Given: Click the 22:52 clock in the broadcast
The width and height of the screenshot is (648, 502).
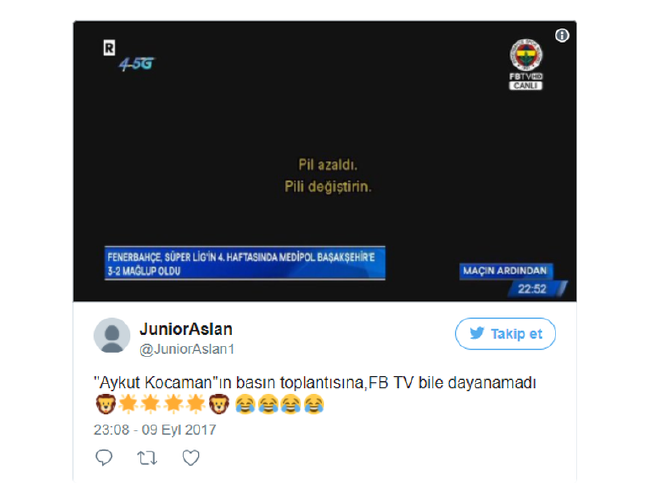Looking at the screenshot, I should click(532, 289).
